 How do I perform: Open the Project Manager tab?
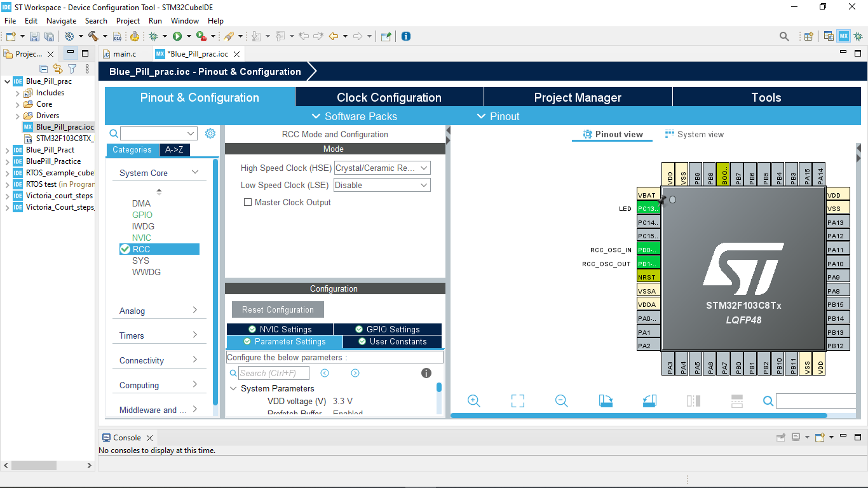tap(578, 97)
